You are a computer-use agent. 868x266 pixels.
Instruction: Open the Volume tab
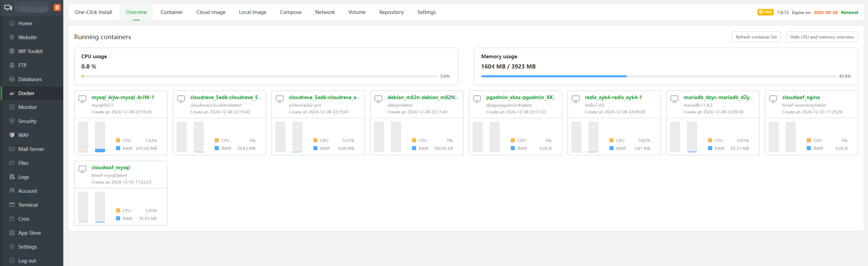(x=357, y=12)
